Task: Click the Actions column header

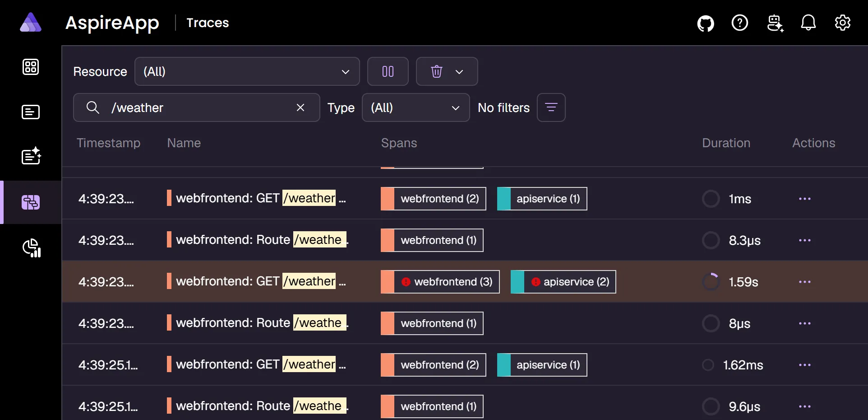Action: pos(814,143)
